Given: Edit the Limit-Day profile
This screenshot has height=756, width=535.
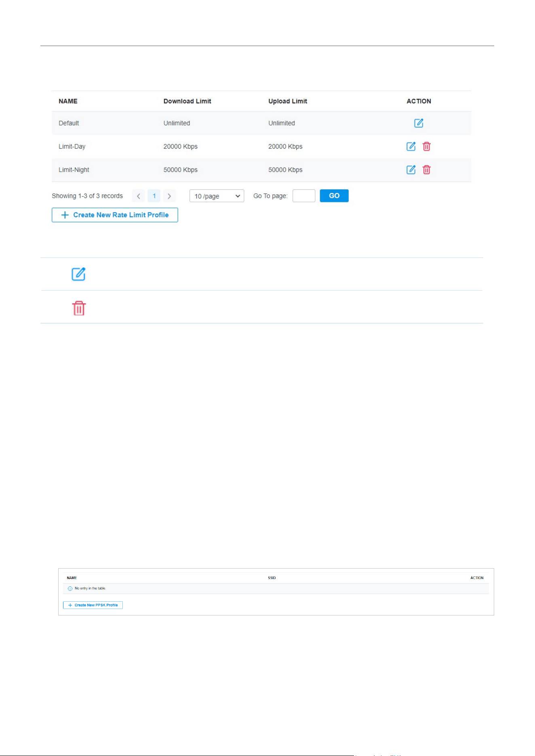Looking at the screenshot, I should (x=411, y=147).
